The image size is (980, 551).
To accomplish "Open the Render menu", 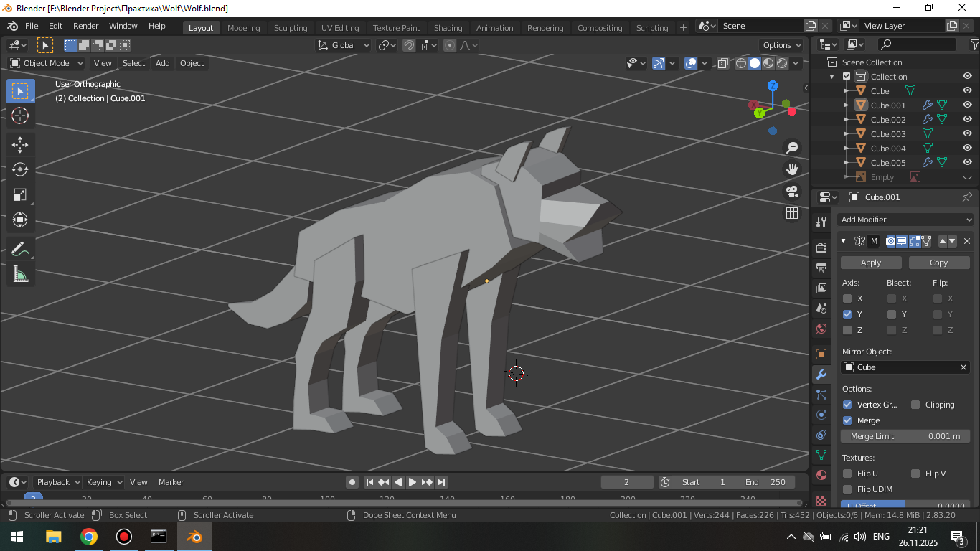I will click(x=86, y=26).
